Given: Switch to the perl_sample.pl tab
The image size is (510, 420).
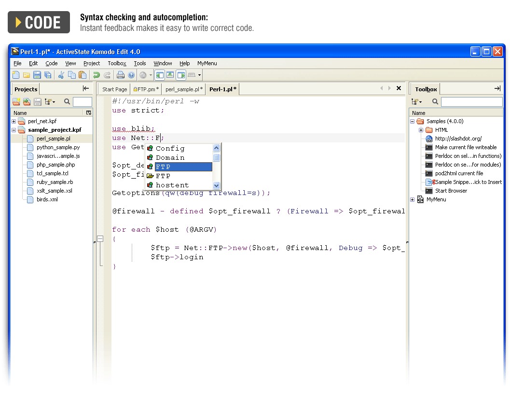Looking at the screenshot, I should coord(183,89).
